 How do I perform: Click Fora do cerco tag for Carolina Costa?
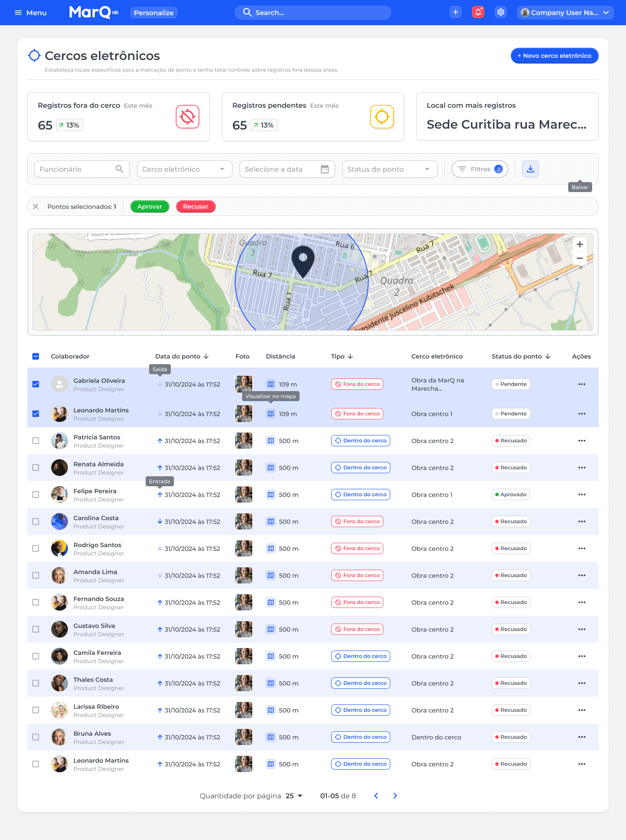tap(357, 521)
